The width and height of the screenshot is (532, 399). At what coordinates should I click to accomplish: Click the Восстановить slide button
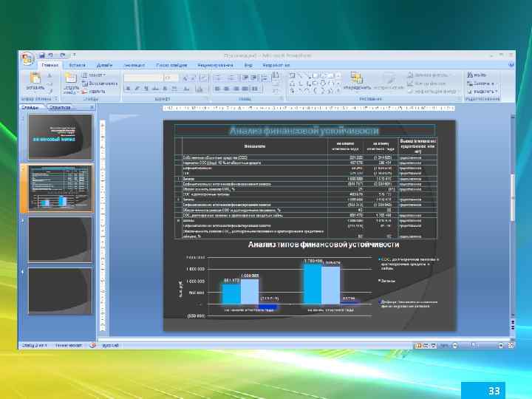pos(100,83)
